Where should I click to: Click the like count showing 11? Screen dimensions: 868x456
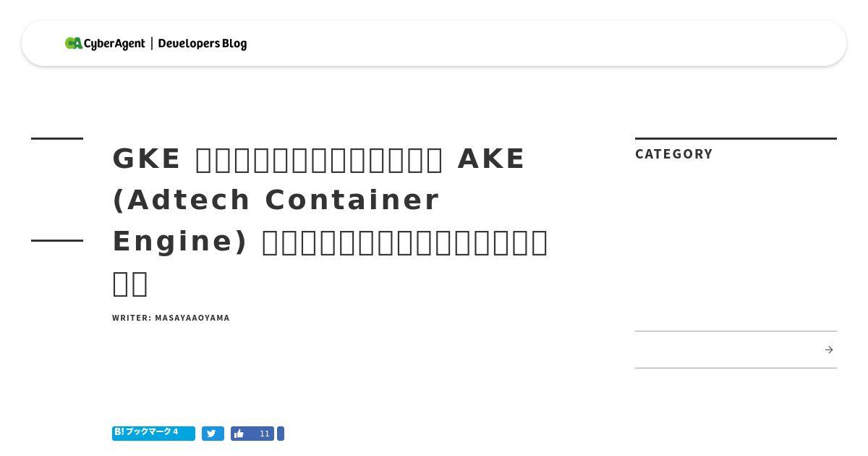pyautogui.click(x=265, y=434)
